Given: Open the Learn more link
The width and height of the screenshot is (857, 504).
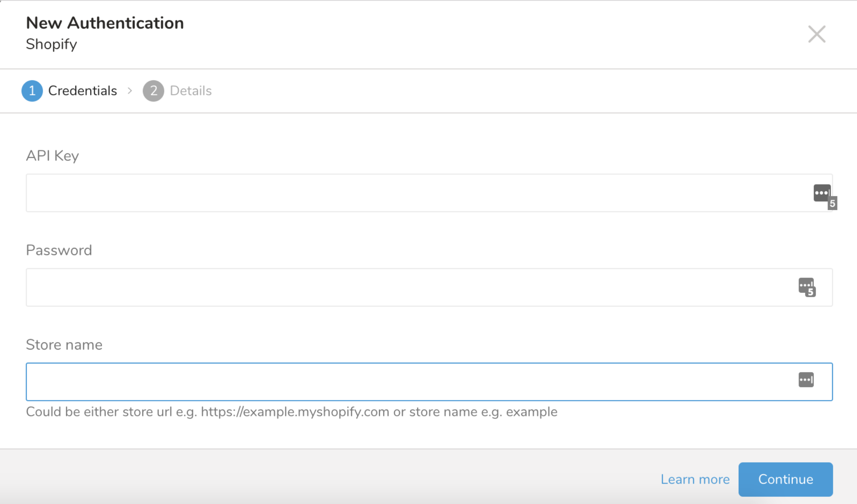Looking at the screenshot, I should 695,479.
